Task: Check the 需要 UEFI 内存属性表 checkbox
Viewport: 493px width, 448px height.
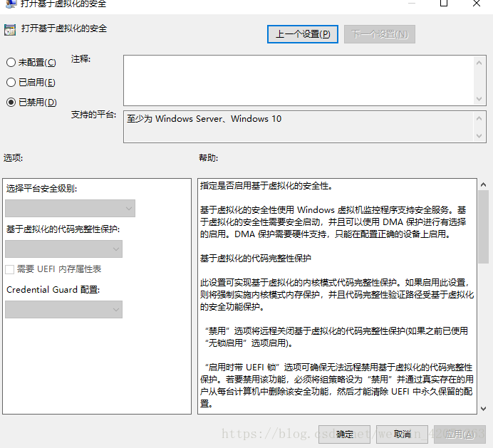Action: tap(10, 269)
